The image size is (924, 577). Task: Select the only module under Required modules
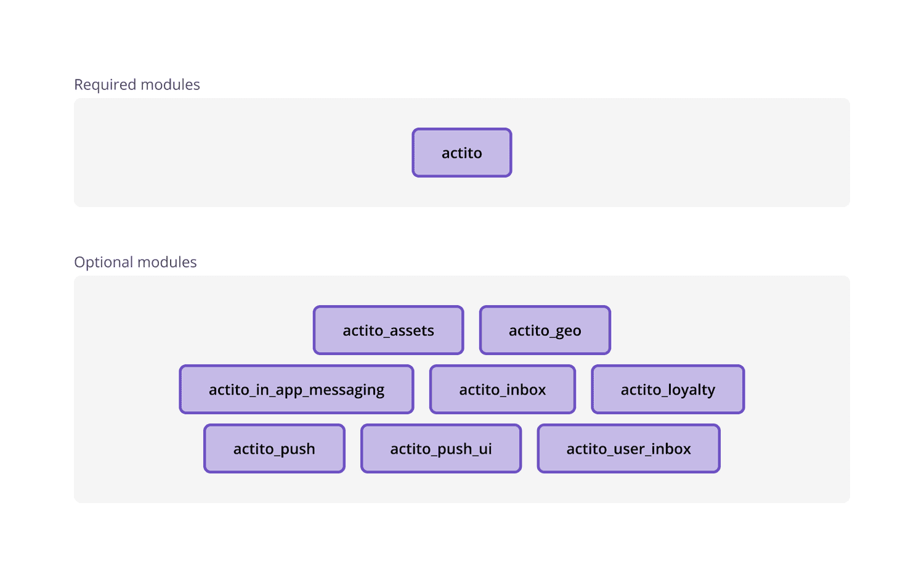(x=461, y=153)
